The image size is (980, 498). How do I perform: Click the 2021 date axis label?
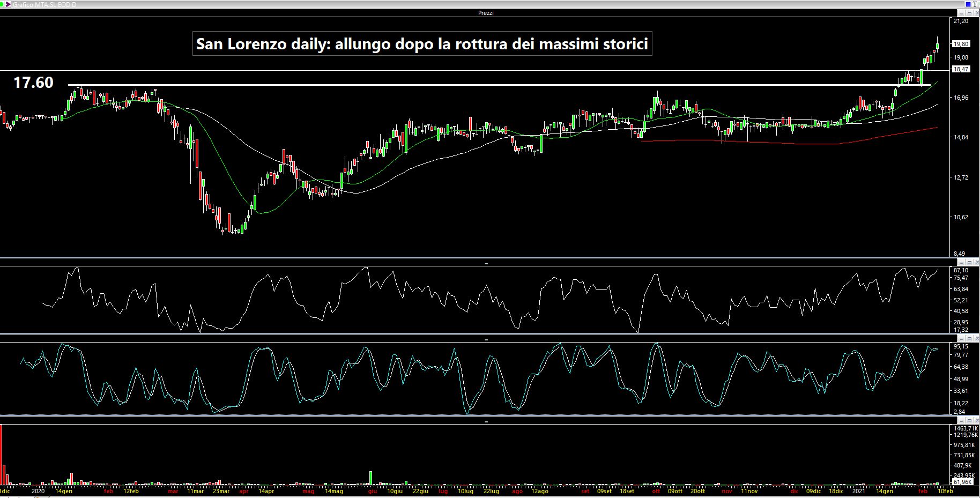click(x=858, y=490)
